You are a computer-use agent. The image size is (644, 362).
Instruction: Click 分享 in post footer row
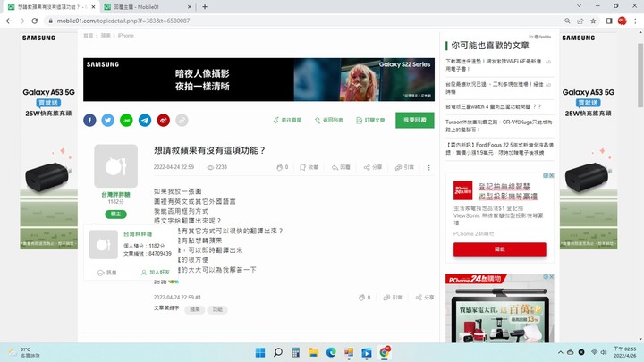(425, 298)
